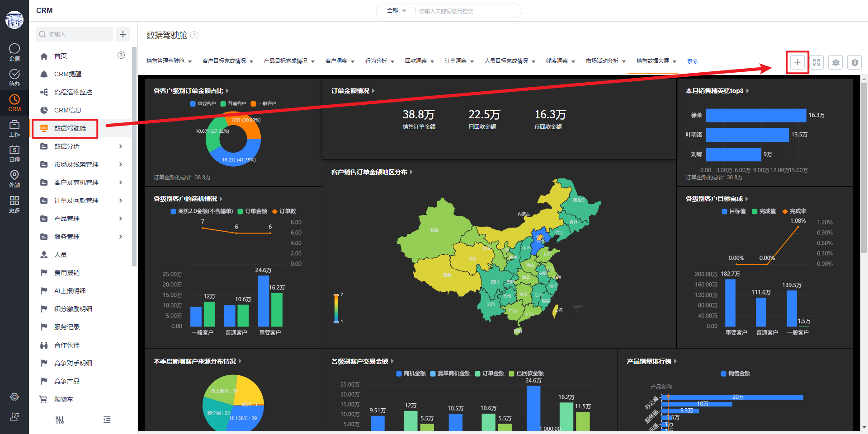Open the 企信 messaging icon in left rail

point(14,52)
